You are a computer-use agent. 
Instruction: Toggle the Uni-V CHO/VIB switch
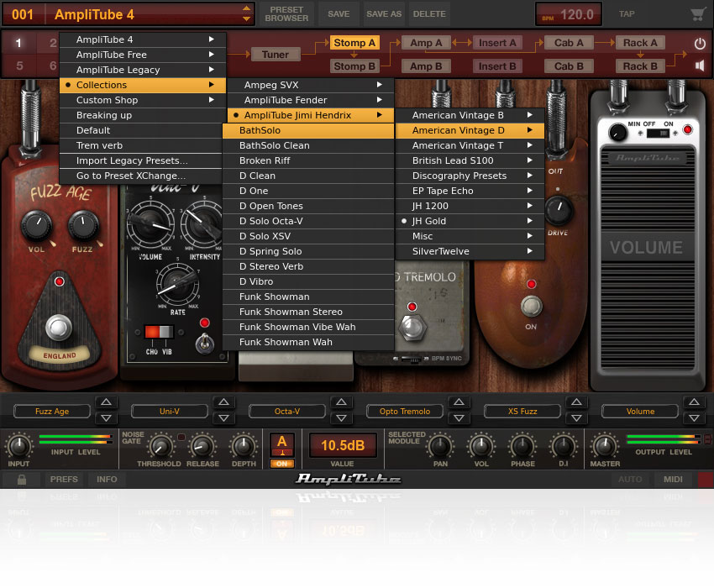pyautogui.click(x=159, y=332)
